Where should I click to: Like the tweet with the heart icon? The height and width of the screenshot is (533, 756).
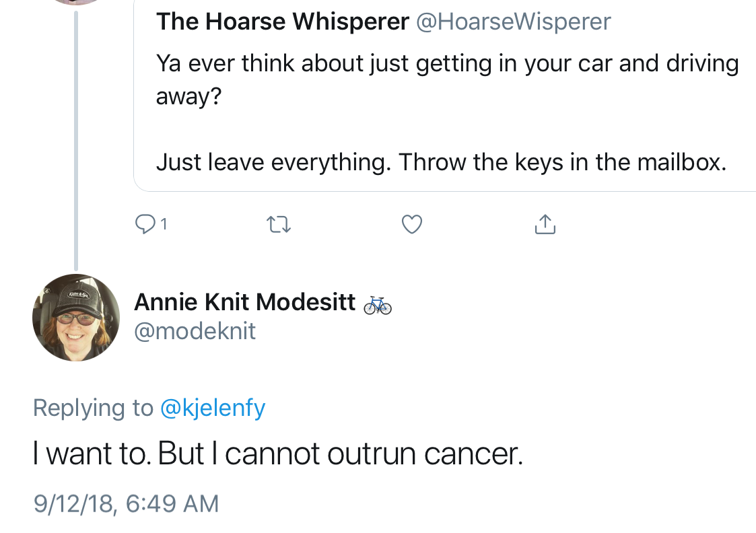click(412, 224)
